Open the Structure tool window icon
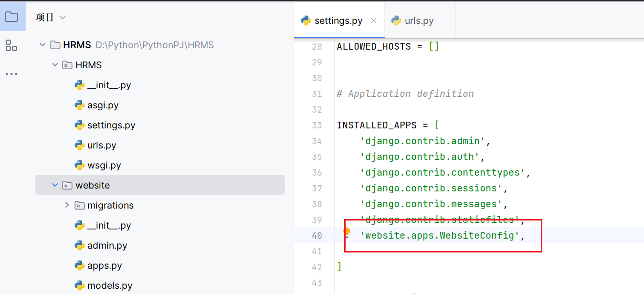644x294 pixels. tap(11, 46)
